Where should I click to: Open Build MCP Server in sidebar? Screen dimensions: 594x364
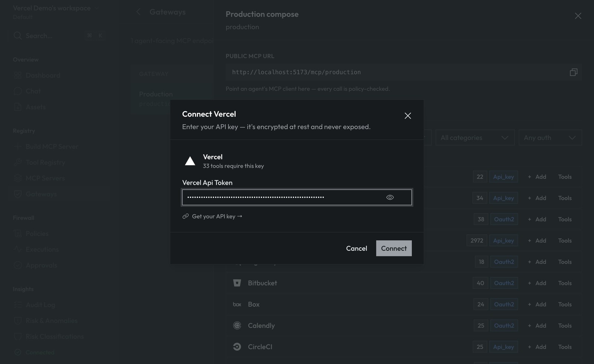pyautogui.click(x=59, y=147)
